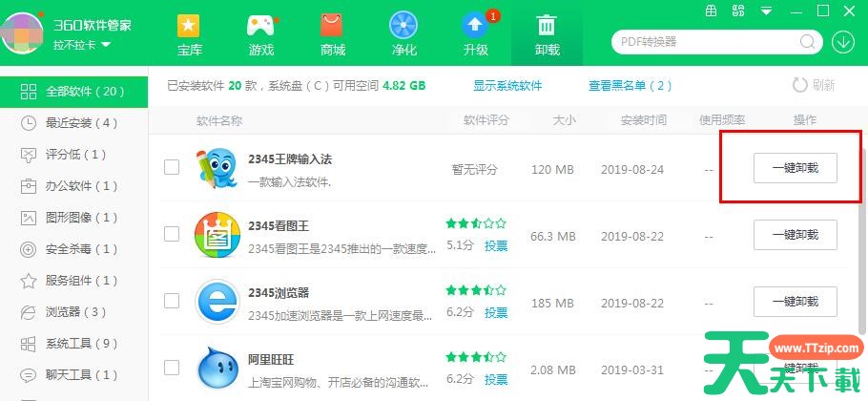The image size is (868, 401).
Task: Click the download manager arrow icon
Action: [x=843, y=42]
